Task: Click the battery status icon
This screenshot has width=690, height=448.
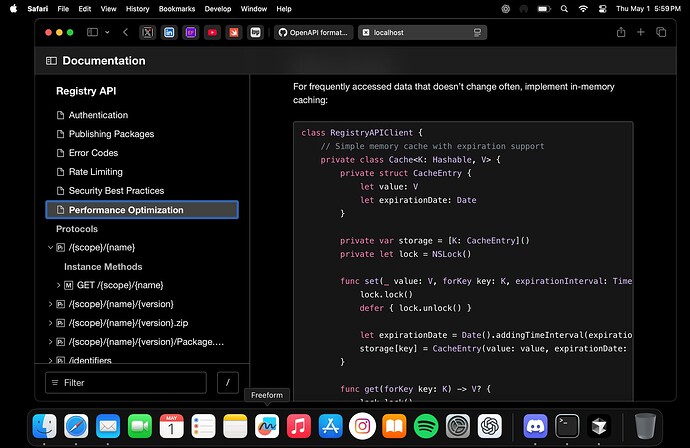Action: pos(544,9)
